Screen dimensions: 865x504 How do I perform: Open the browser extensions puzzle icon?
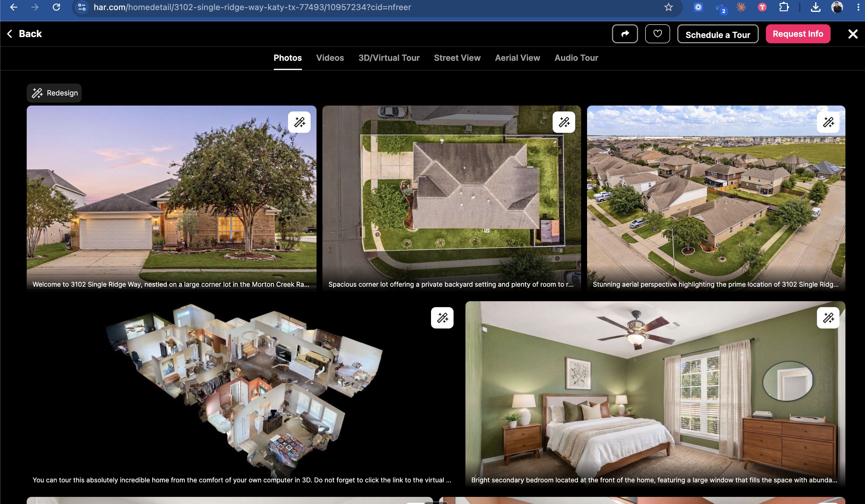point(784,7)
